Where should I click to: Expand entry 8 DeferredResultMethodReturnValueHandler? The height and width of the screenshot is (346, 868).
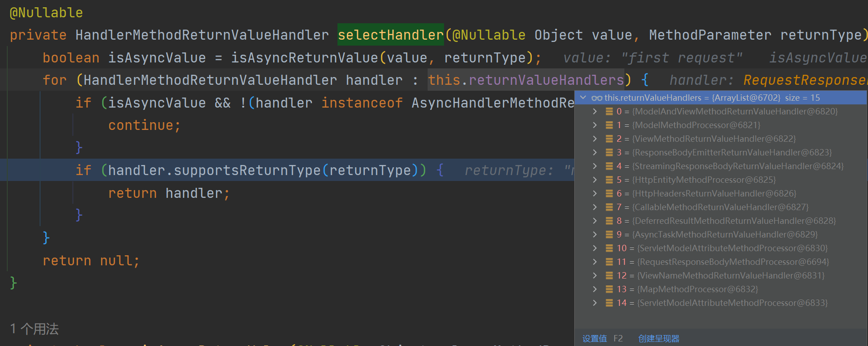point(595,221)
